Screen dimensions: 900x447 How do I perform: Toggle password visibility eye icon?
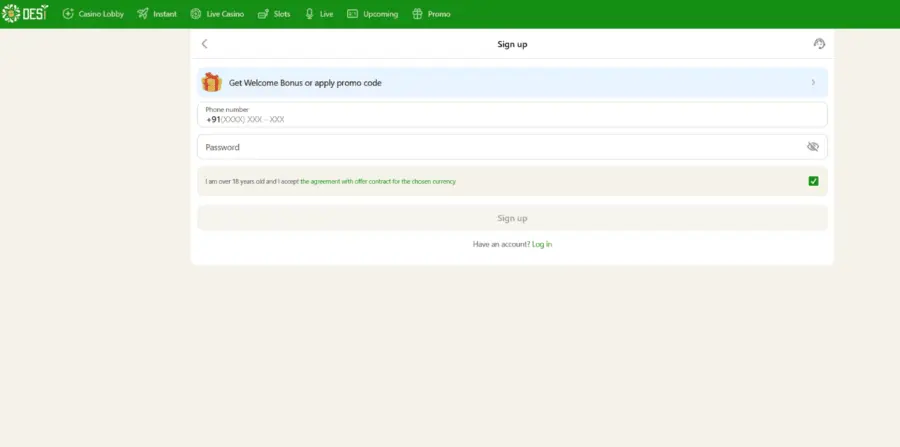813,147
